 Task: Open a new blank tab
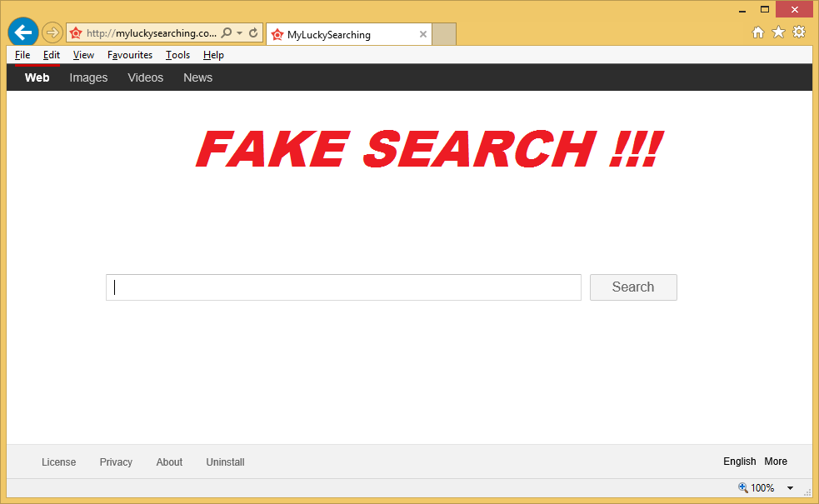pos(444,34)
